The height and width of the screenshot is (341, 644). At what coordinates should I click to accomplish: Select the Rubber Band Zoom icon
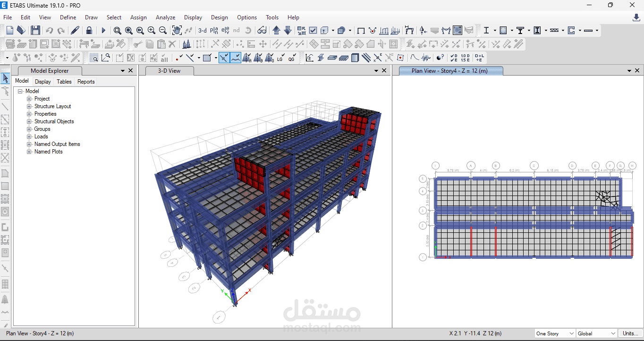(118, 30)
